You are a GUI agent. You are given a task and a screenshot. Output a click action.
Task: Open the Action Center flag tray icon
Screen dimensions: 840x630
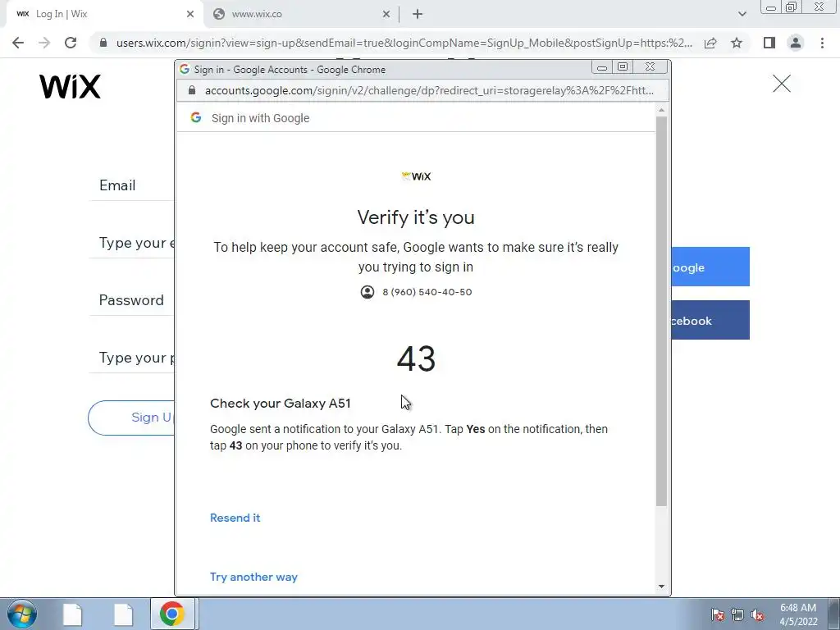pyautogui.click(x=718, y=614)
